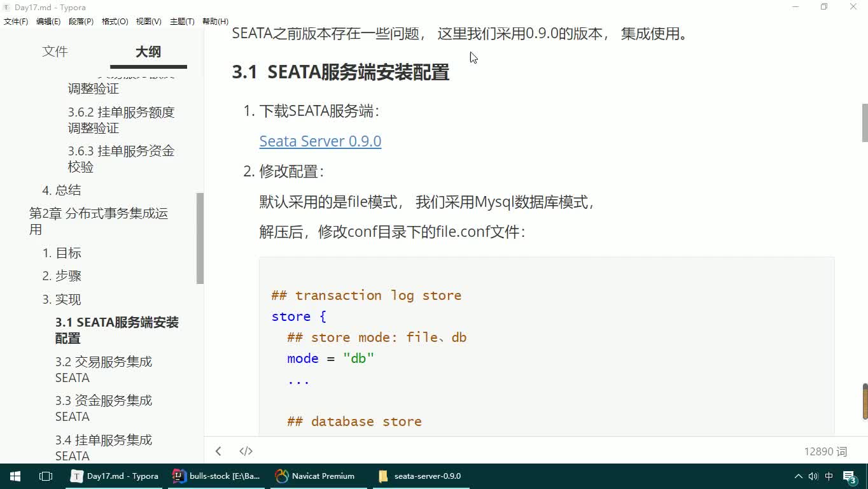Open the volume control tray icon
The image size is (868, 489).
(813, 476)
